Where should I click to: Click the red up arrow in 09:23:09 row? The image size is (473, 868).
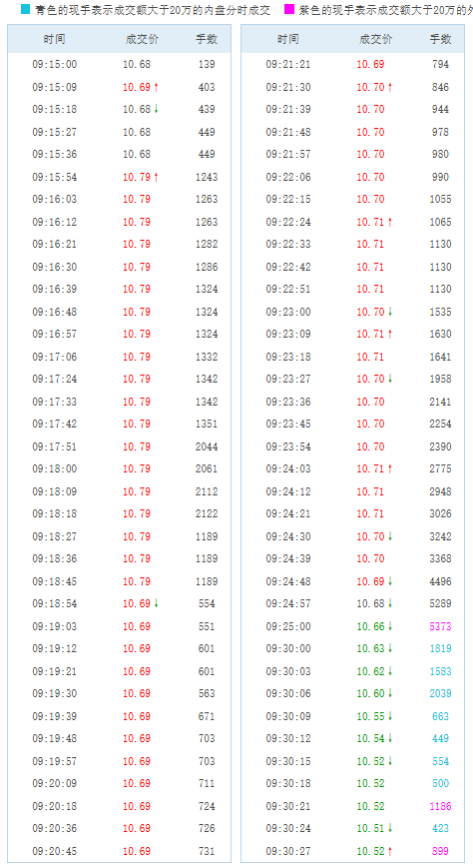pyautogui.click(x=390, y=334)
